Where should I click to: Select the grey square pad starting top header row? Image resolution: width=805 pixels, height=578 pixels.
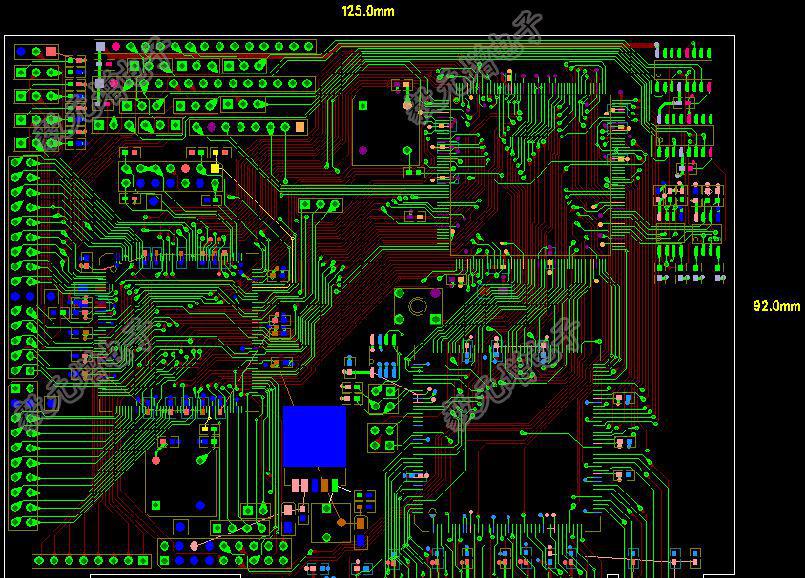click(100, 46)
